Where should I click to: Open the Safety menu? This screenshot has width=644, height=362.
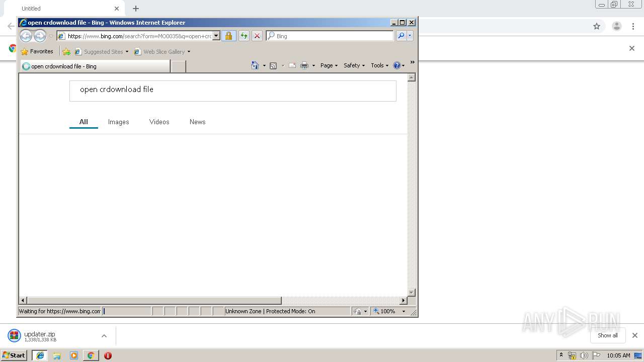[x=354, y=65]
